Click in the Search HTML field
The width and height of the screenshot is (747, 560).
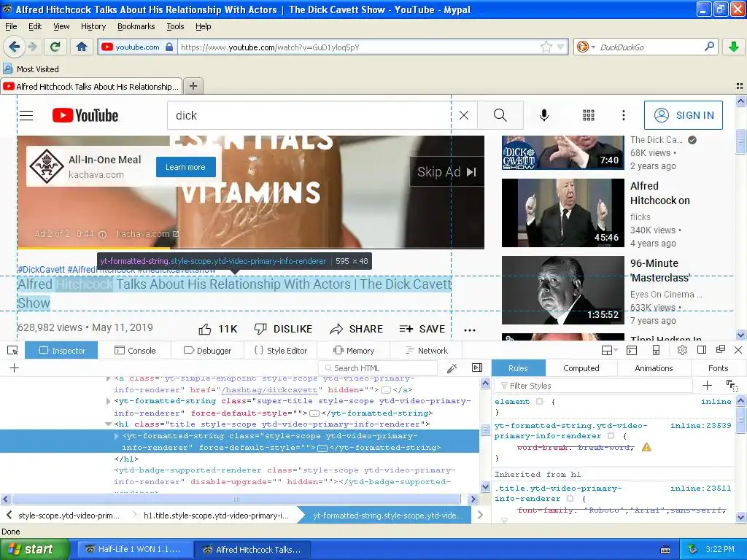[x=379, y=368]
